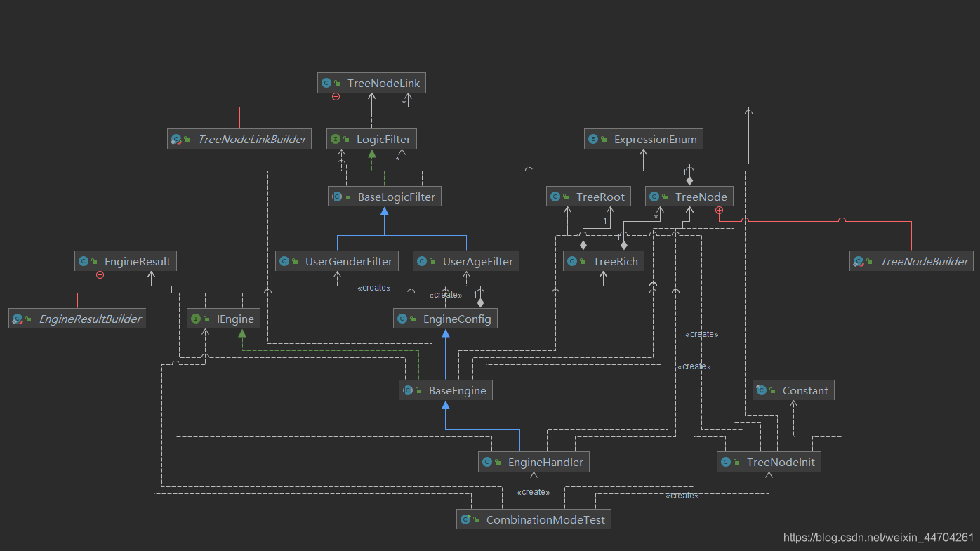This screenshot has height=551, width=980.
Task: Click the Constant class icon
Action: [x=762, y=390]
